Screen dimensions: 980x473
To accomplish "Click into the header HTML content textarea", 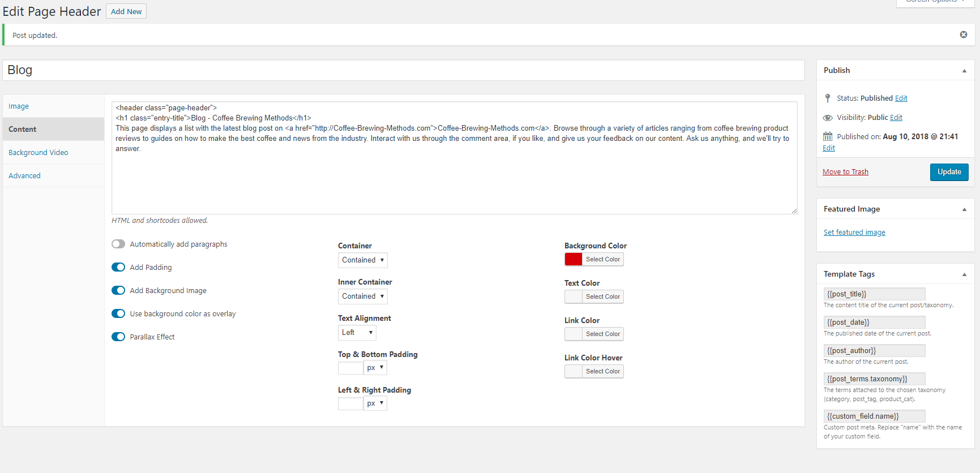I will pyautogui.click(x=455, y=158).
